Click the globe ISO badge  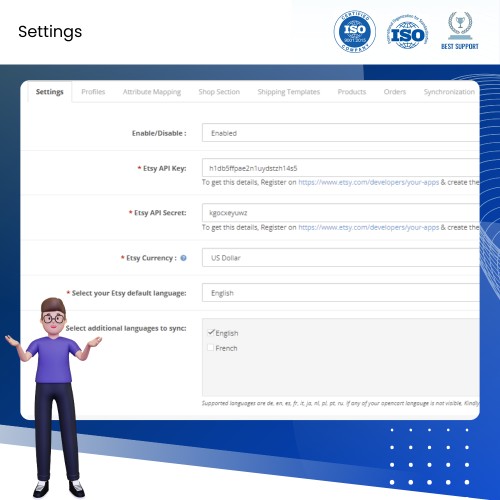408,32
